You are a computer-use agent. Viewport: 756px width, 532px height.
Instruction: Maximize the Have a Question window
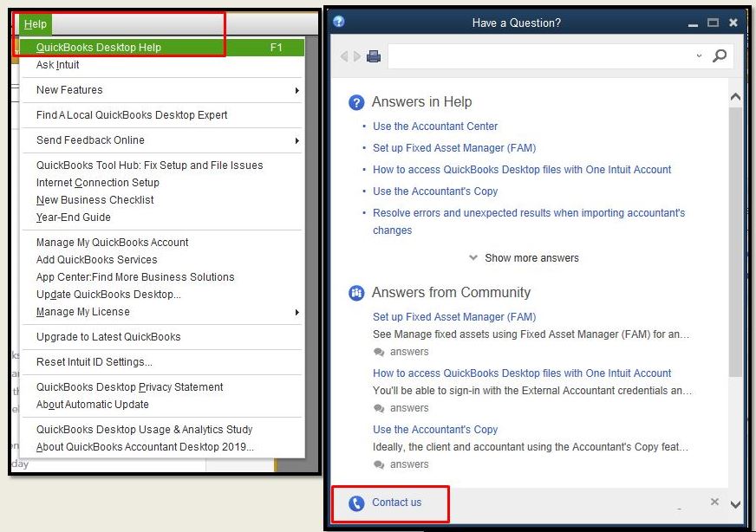click(x=714, y=23)
